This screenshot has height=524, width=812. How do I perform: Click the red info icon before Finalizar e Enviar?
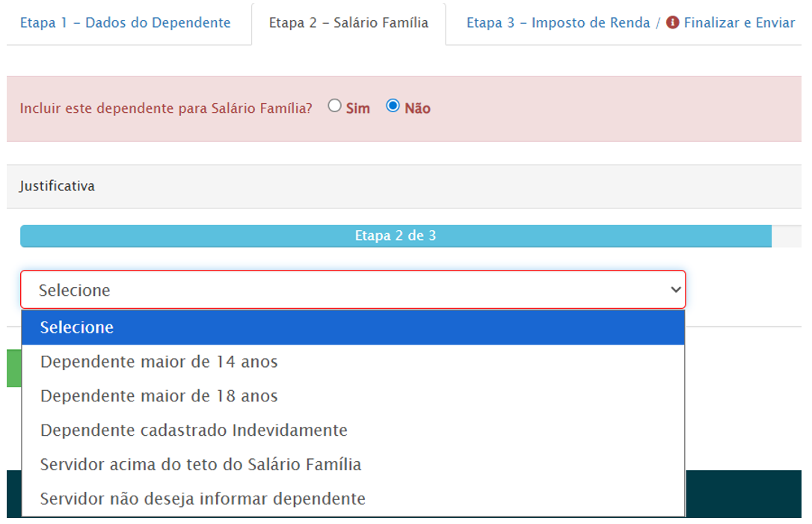pos(672,22)
